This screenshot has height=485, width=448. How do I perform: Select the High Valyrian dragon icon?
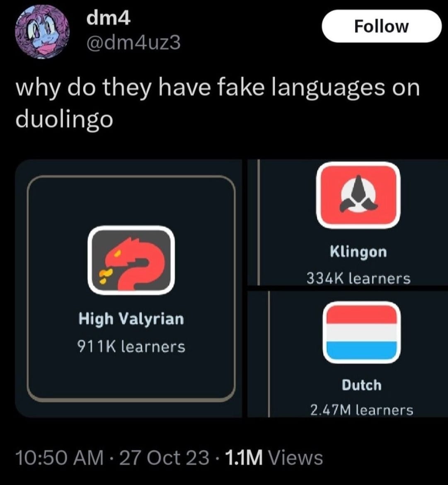coord(131,260)
